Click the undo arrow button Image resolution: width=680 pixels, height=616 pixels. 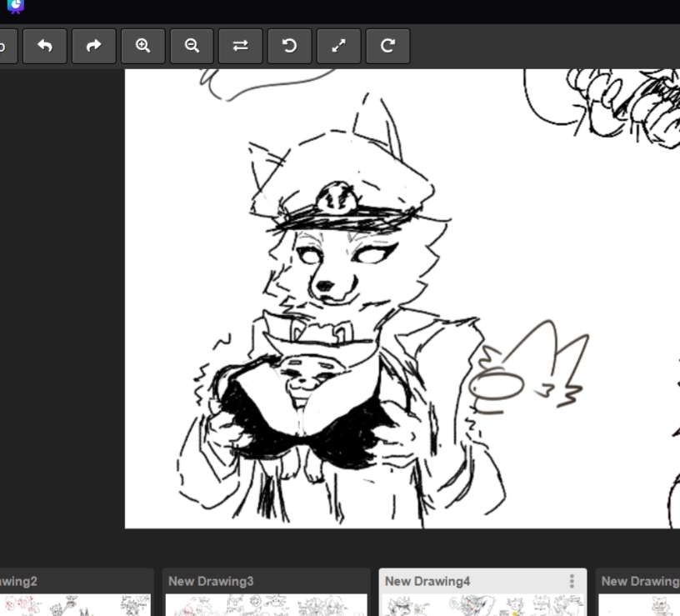pos(45,47)
